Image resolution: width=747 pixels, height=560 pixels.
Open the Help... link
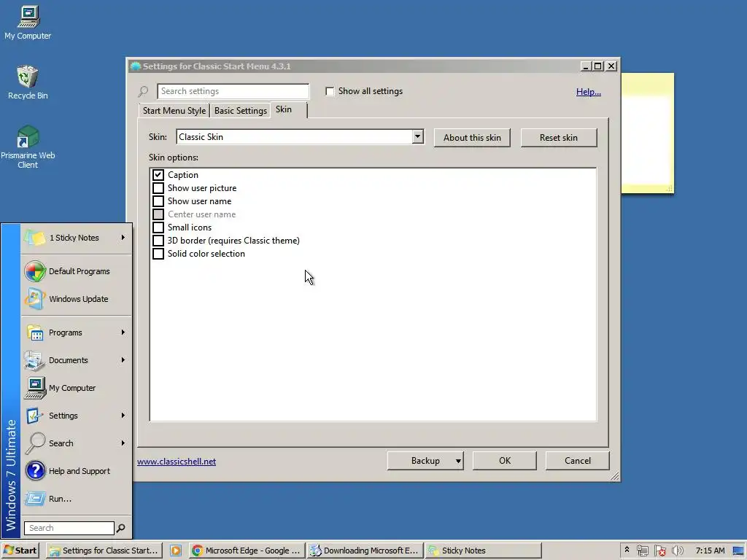tap(589, 92)
